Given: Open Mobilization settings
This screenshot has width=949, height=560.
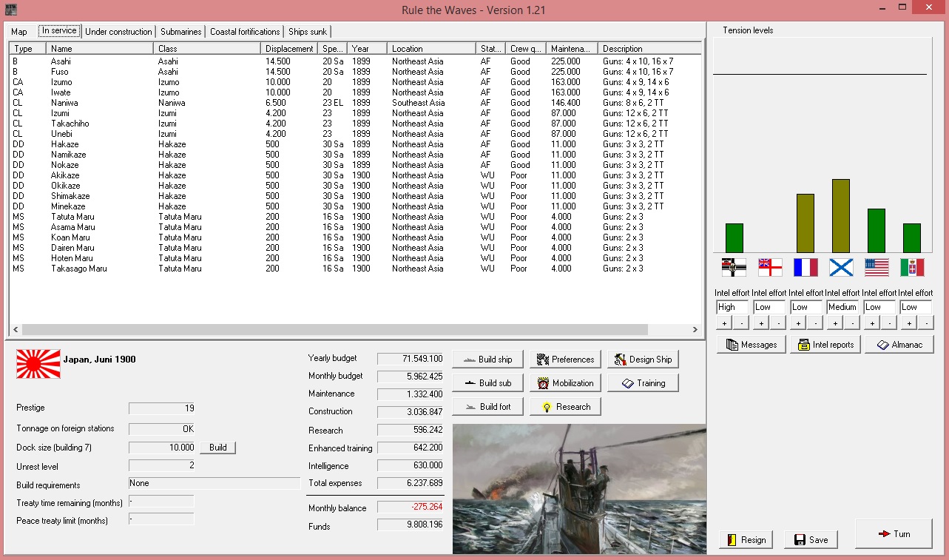Looking at the screenshot, I should point(565,383).
